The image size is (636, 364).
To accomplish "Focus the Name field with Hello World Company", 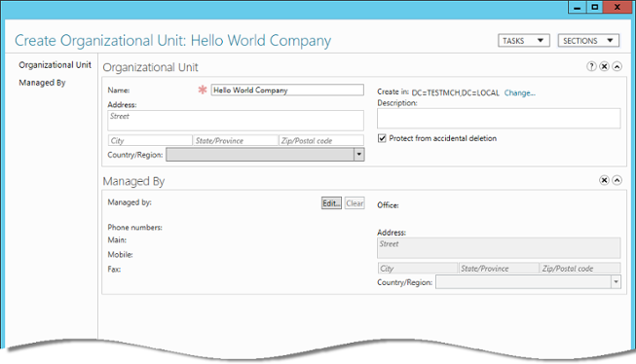I will 287,90.
